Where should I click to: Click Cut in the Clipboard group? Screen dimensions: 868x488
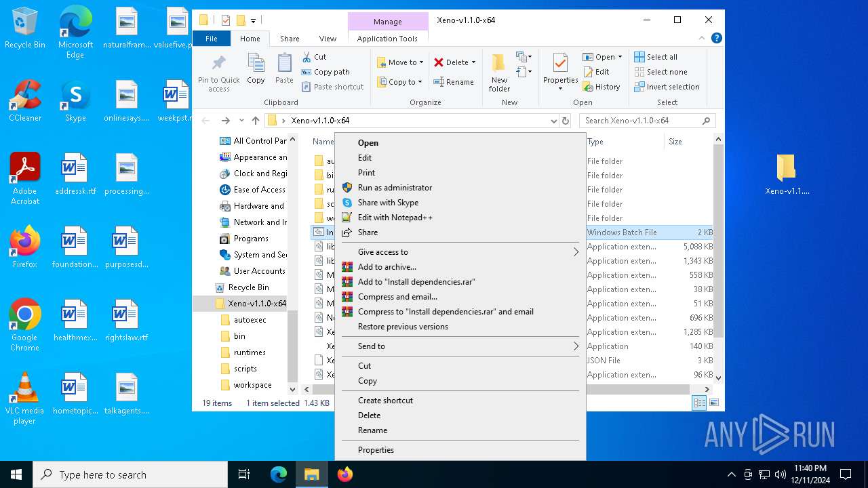pyautogui.click(x=314, y=57)
